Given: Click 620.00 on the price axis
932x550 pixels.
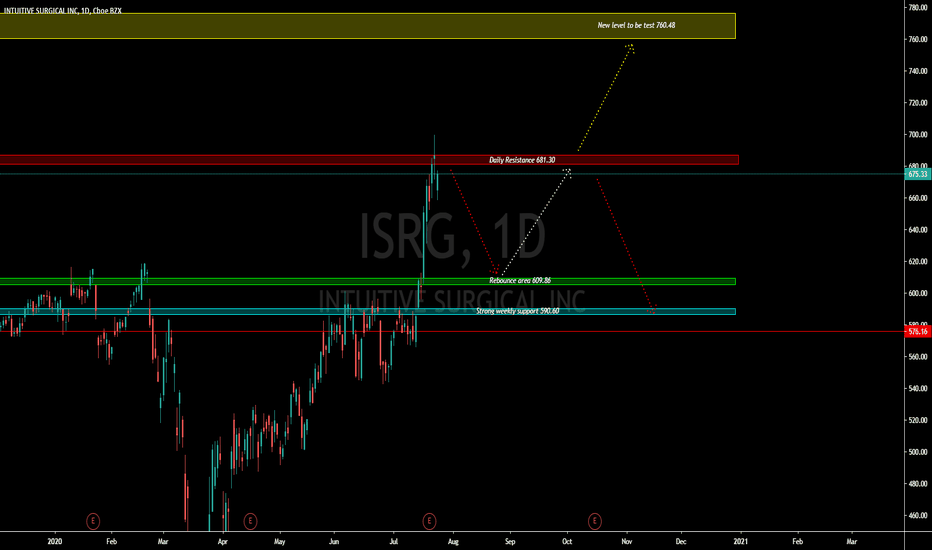Looking at the screenshot, I should click(x=918, y=262).
